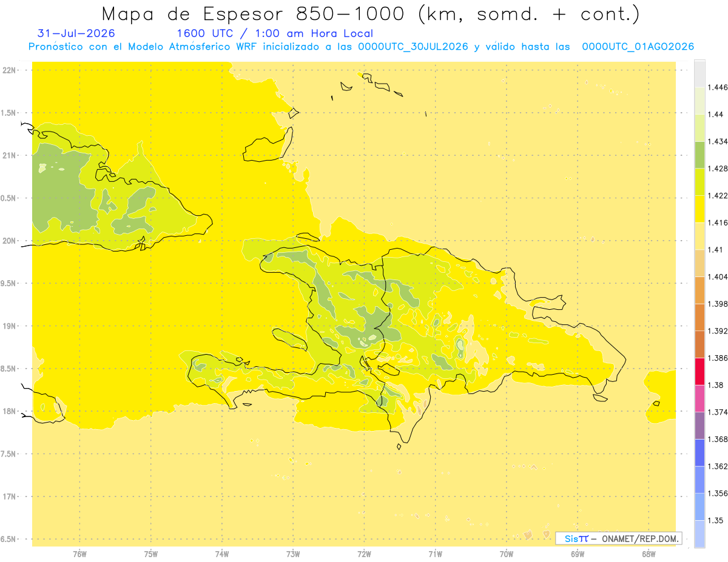The width and height of the screenshot is (728, 562).
Task: Click the 22N latitude axis label
Action: (x=9, y=70)
